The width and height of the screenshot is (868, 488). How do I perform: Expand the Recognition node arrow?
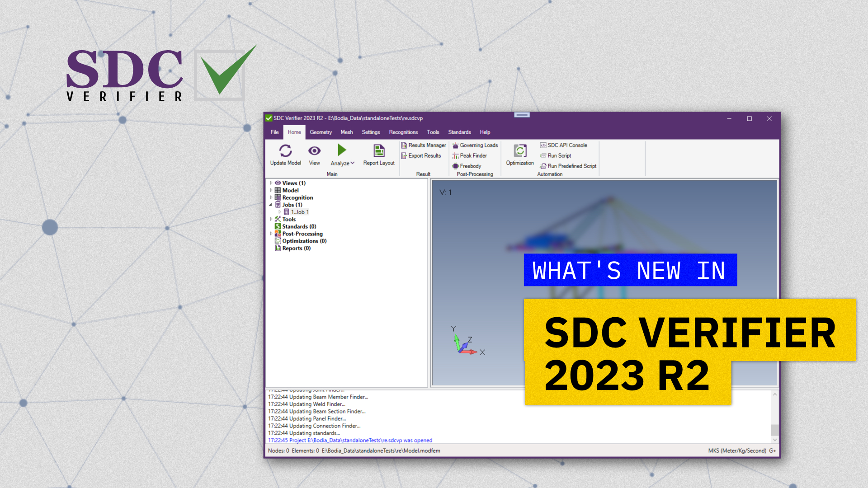tap(271, 197)
